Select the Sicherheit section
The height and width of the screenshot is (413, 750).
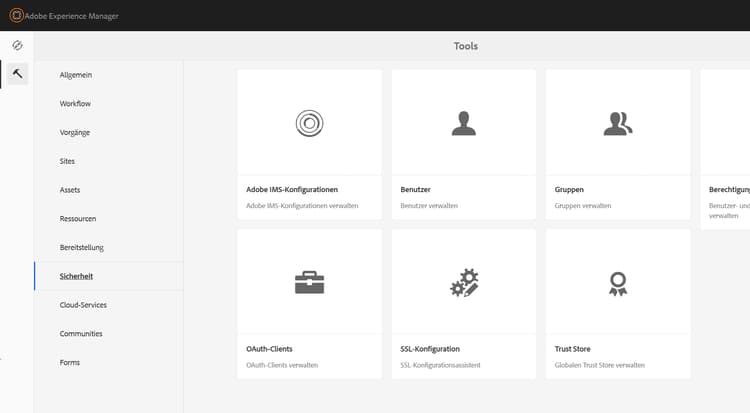click(x=76, y=276)
